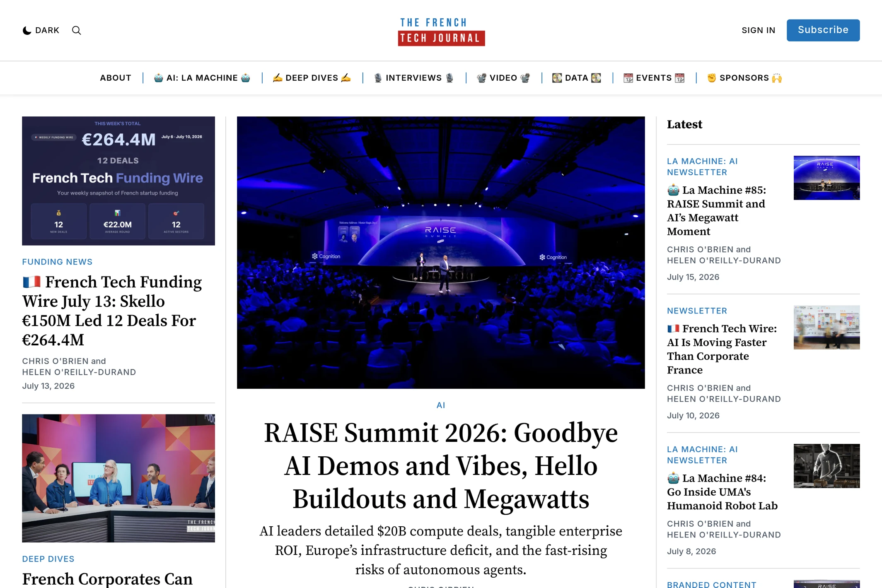Go to The French Tech Journal logo home

click(441, 31)
